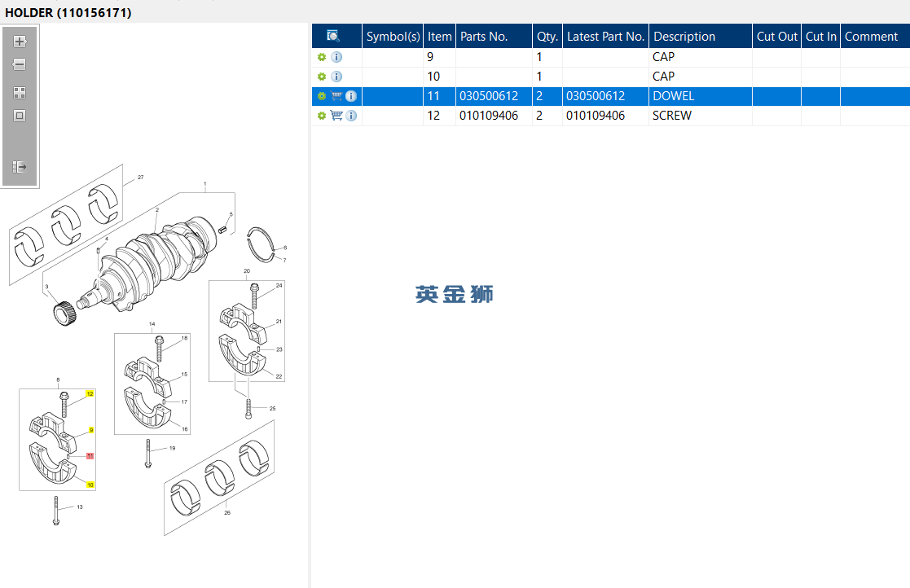Sort by Symbol(s) column header
The height and width of the screenshot is (588, 910).
coord(393,36)
